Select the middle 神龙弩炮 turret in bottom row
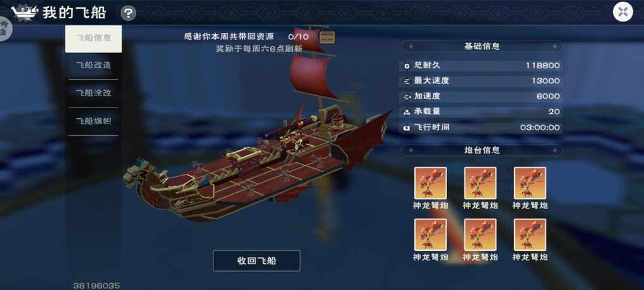The width and height of the screenshot is (644, 290). (x=480, y=234)
